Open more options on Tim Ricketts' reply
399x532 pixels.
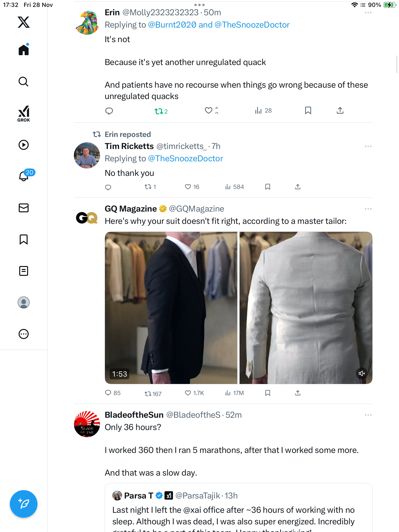[x=368, y=146]
